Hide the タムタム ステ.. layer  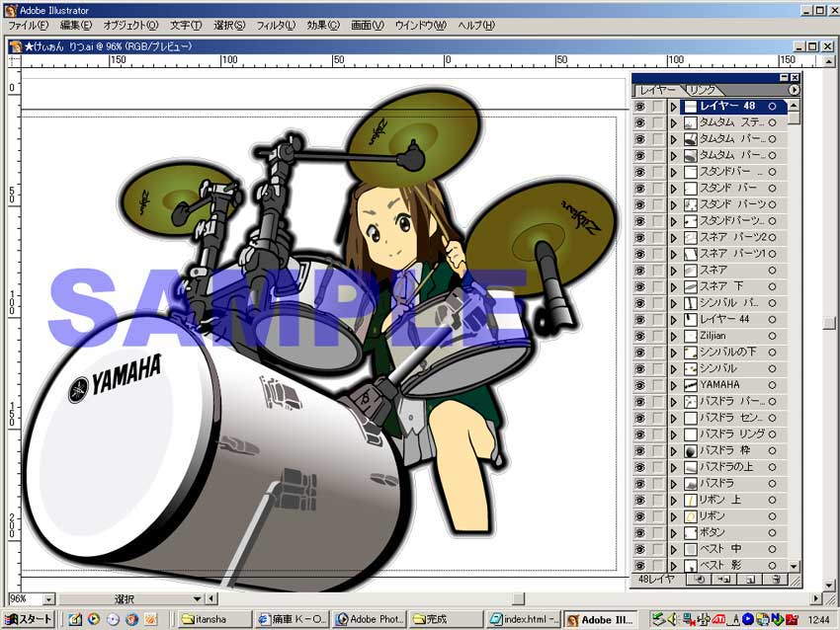coord(640,122)
